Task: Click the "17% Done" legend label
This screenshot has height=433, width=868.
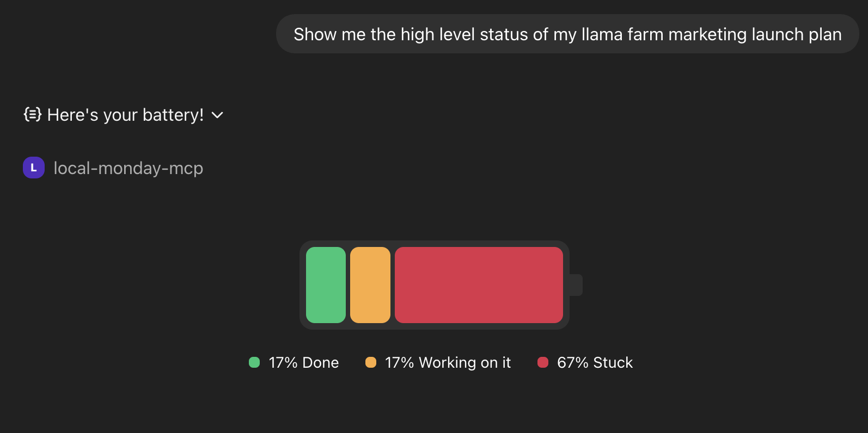Action: [303, 362]
